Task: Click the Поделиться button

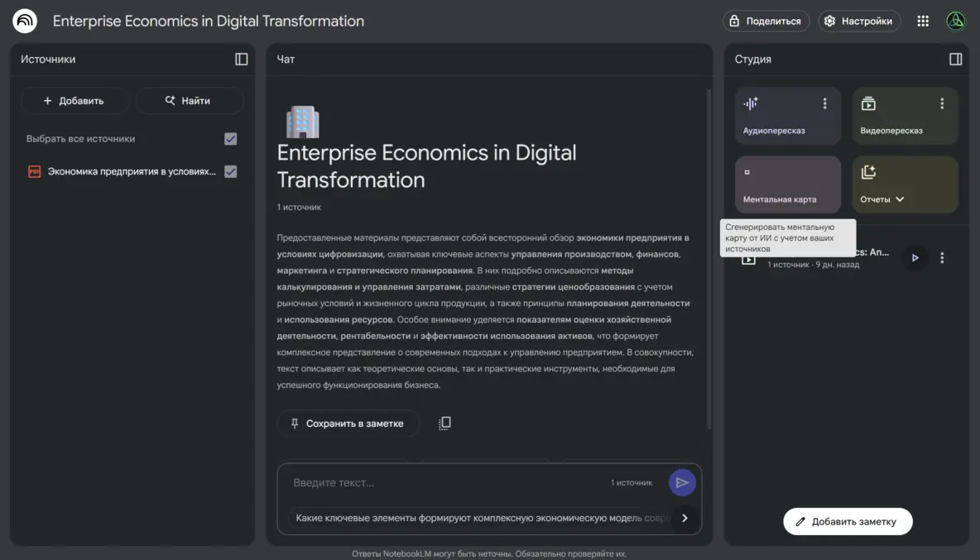Action: tap(766, 22)
